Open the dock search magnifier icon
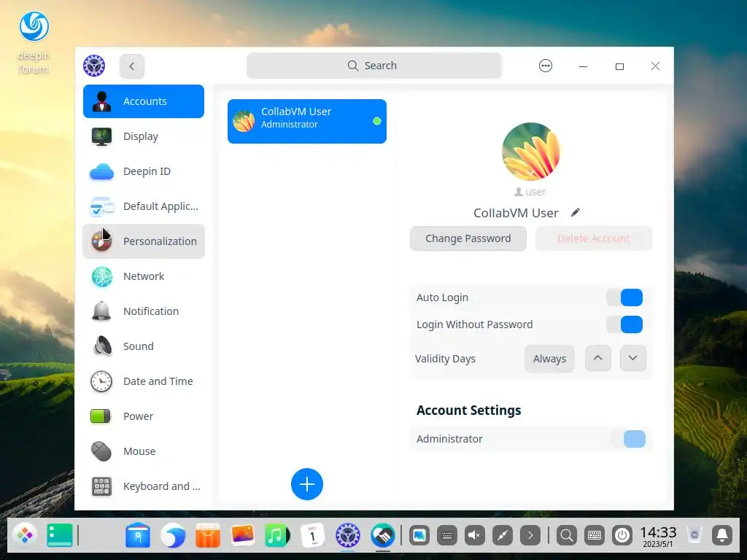 coord(566,536)
